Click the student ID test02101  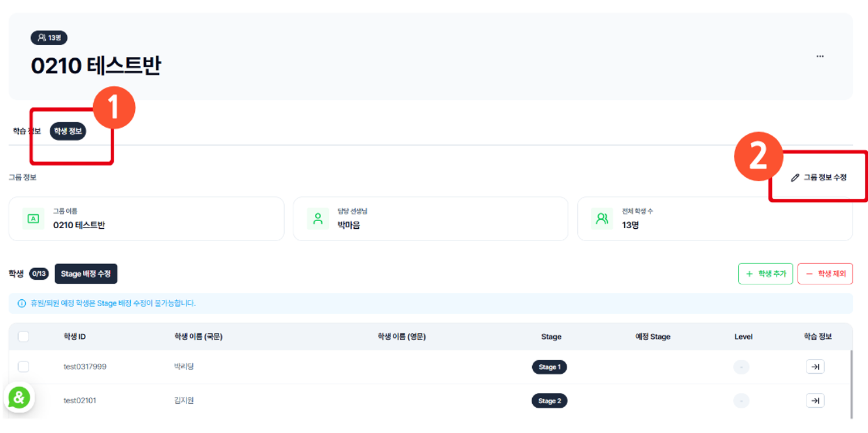click(80, 401)
